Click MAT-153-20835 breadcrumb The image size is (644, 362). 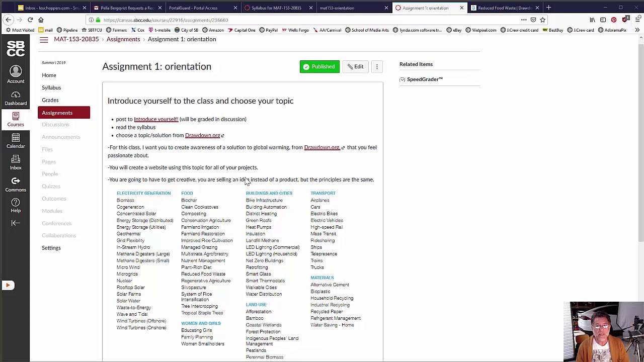(76, 39)
